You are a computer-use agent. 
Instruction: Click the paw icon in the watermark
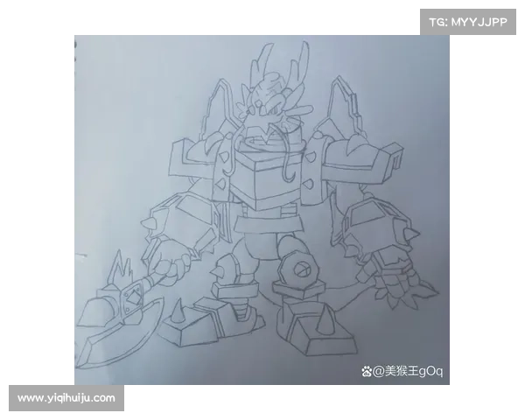[367, 372]
